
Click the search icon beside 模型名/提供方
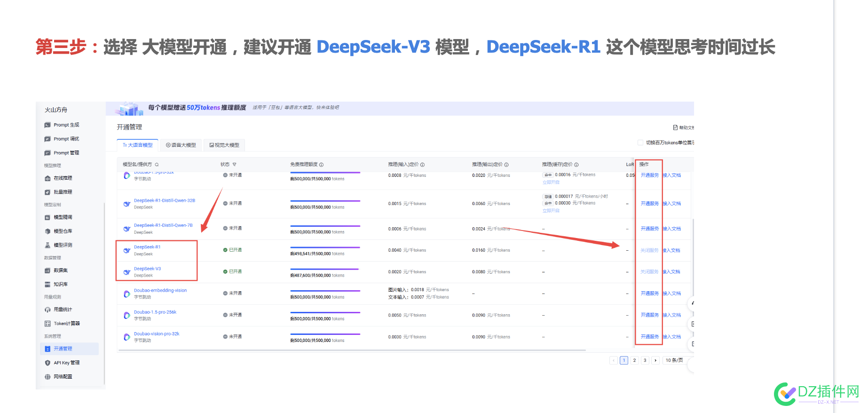tap(157, 165)
